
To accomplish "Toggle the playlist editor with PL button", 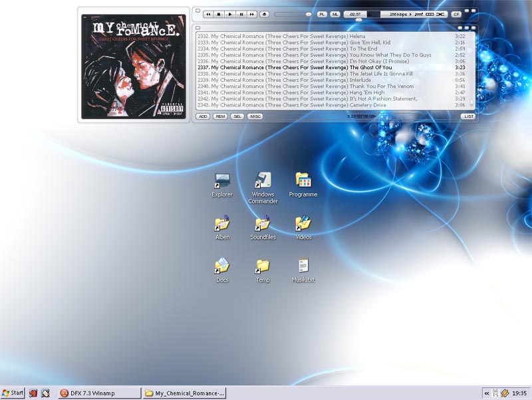I will pyautogui.click(x=322, y=14).
